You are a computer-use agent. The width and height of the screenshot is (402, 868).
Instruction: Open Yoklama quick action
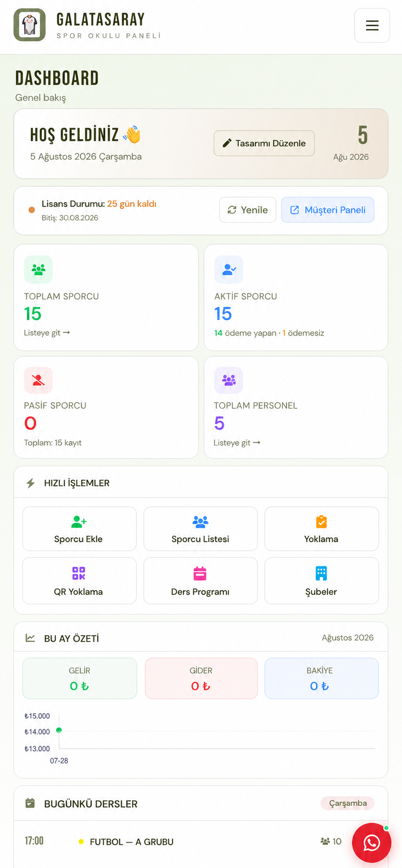pyautogui.click(x=321, y=529)
